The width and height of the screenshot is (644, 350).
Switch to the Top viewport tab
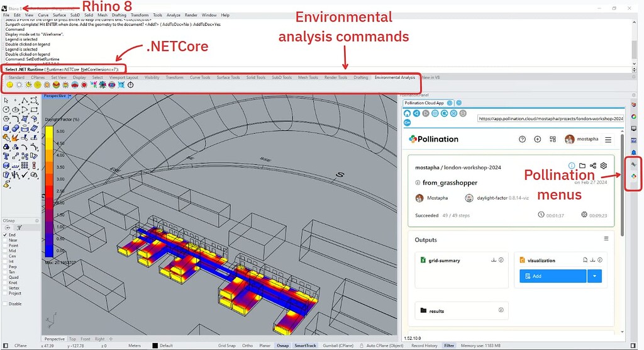(72, 339)
